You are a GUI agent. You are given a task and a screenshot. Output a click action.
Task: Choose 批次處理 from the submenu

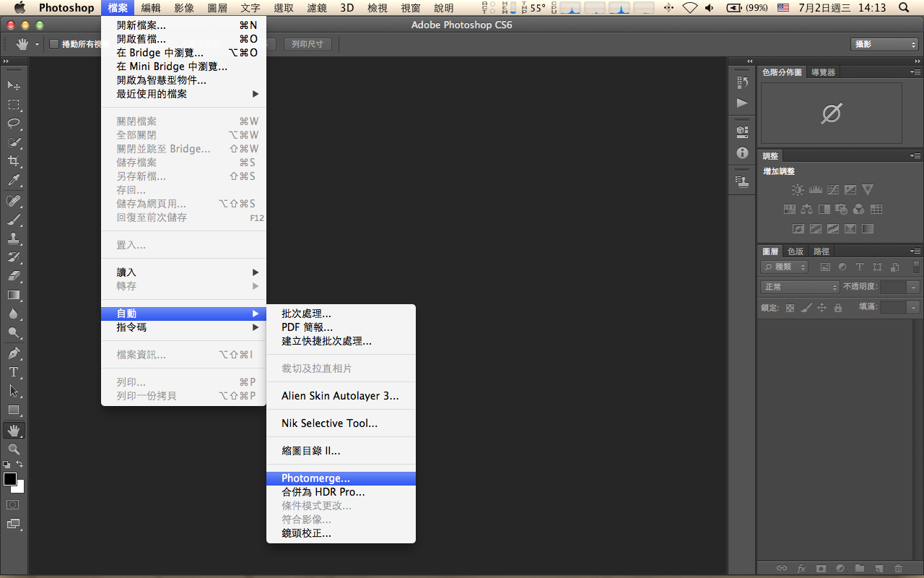(x=341, y=314)
